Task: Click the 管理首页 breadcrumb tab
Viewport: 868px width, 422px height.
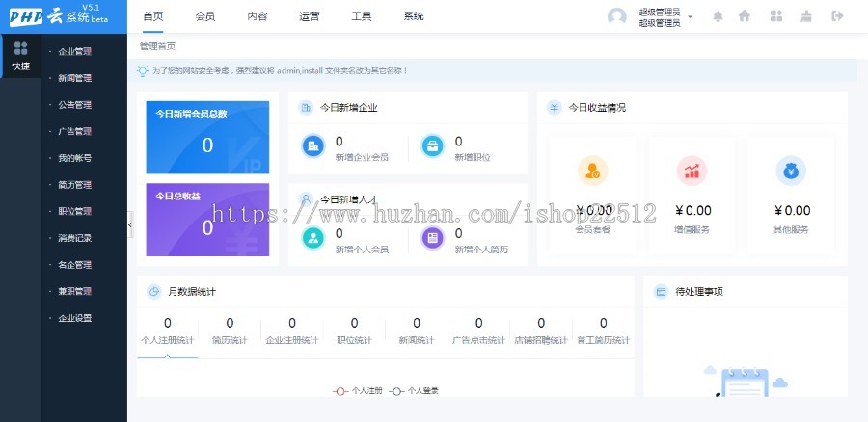Action: click(x=157, y=46)
